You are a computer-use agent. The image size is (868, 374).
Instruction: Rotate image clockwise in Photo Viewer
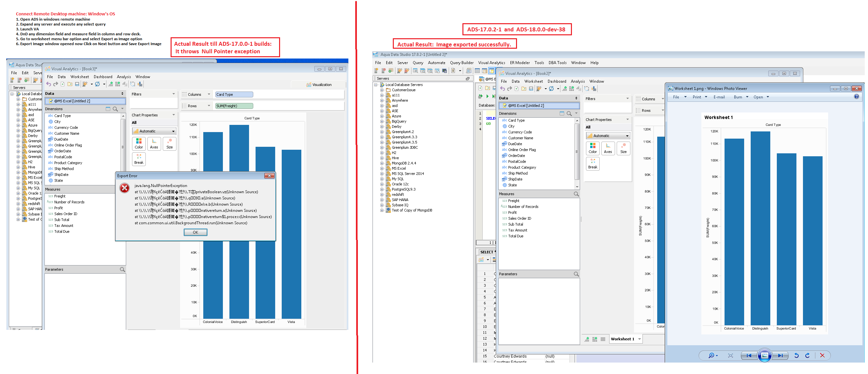(x=807, y=355)
